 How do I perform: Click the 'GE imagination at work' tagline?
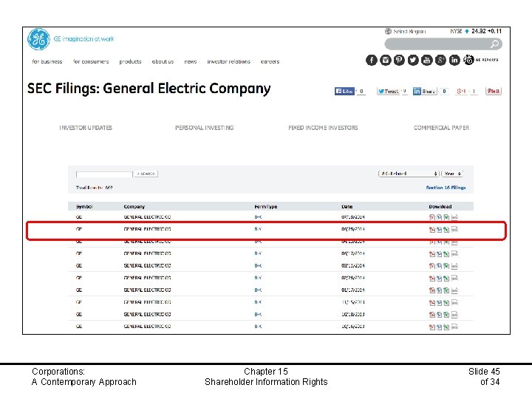click(83, 39)
